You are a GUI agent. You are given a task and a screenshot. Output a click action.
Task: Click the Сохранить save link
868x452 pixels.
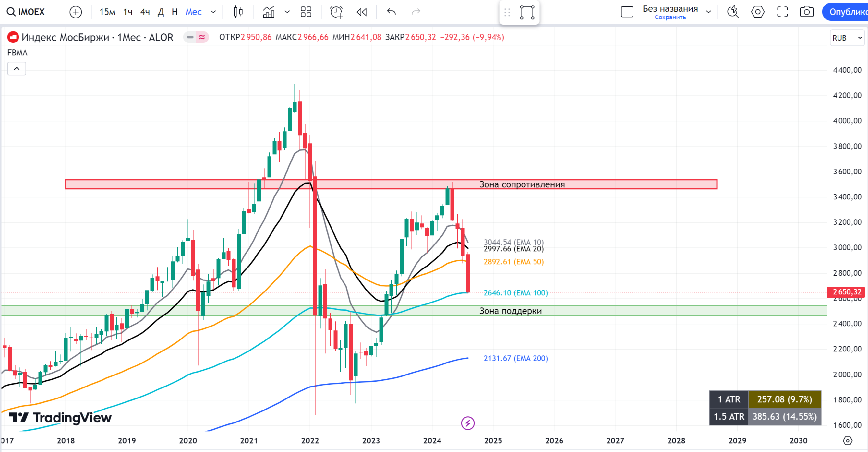pyautogui.click(x=670, y=18)
